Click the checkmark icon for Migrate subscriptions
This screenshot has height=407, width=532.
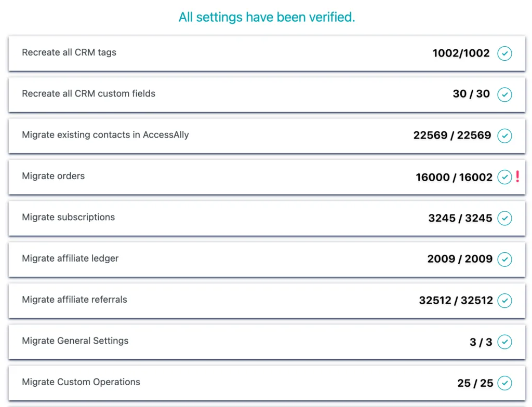(504, 218)
